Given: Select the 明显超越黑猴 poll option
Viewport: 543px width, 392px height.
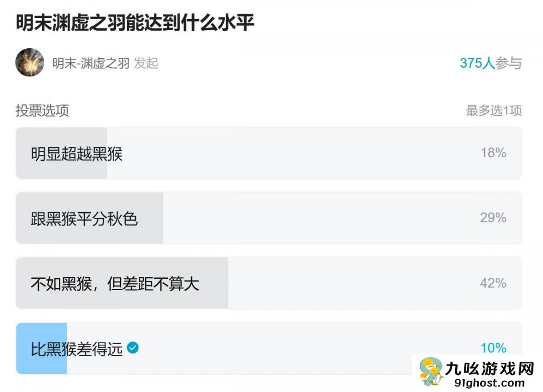Looking at the screenshot, I should 201,153.
